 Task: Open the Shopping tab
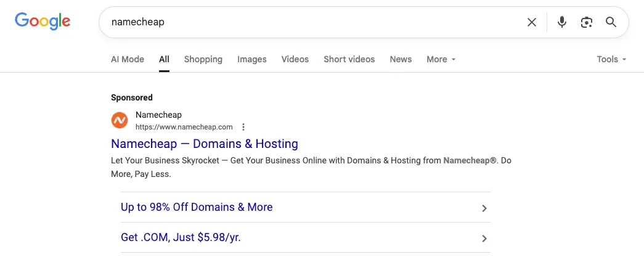[203, 59]
